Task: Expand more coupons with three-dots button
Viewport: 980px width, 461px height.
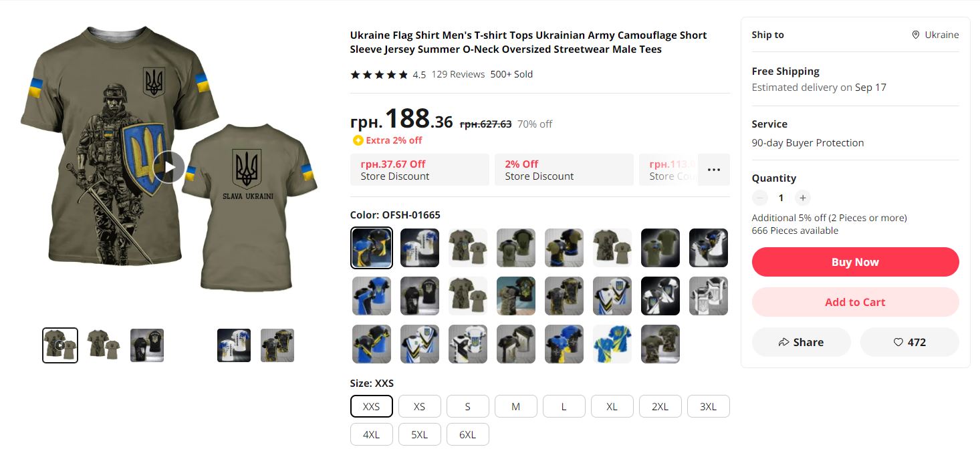Action: [714, 170]
